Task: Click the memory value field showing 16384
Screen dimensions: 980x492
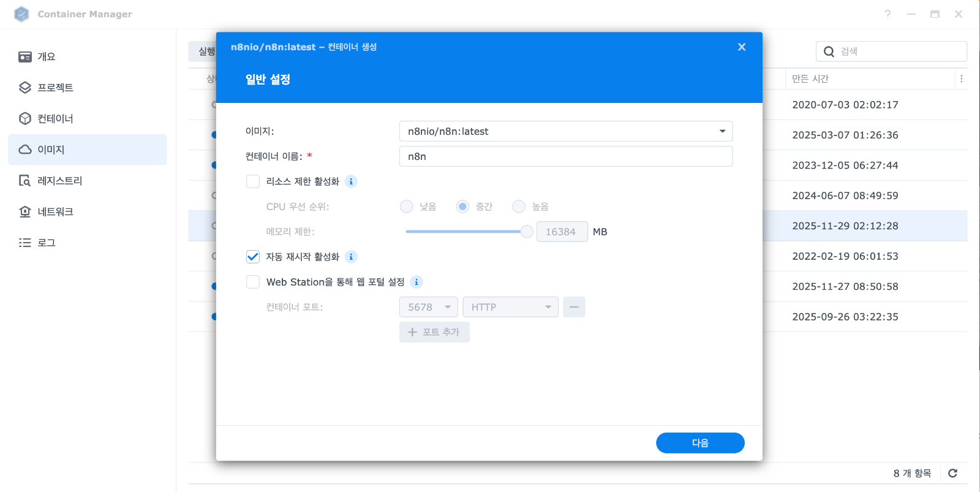Action: pyautogui.click(x=562, y=232)
